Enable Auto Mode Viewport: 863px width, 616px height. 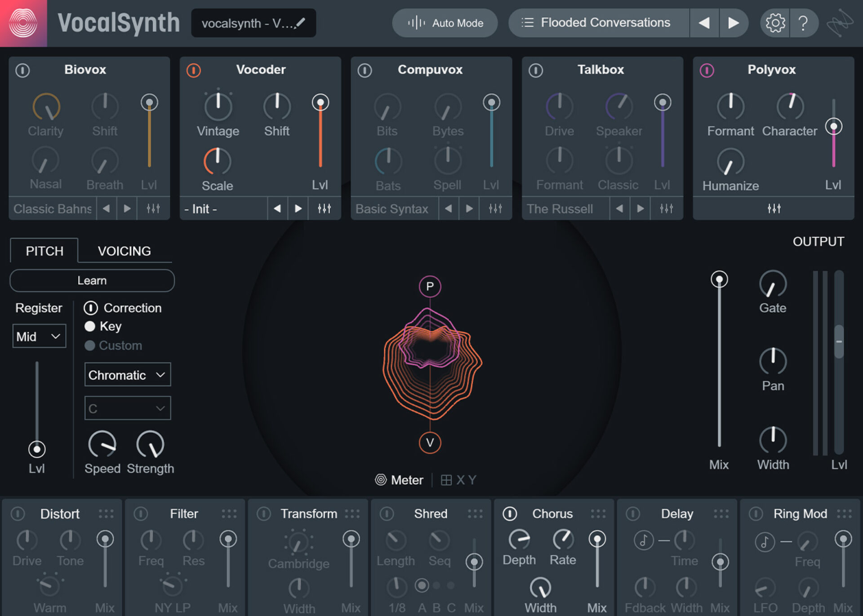445,23
